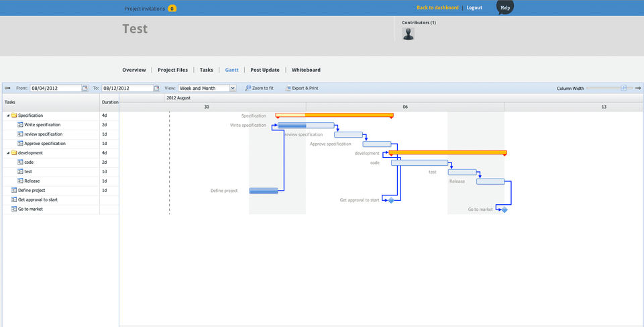Click the Get approval to start milestone diamond
Image resolution: width=644 pixels, height=327 pixels.
[x=391, y=200]
